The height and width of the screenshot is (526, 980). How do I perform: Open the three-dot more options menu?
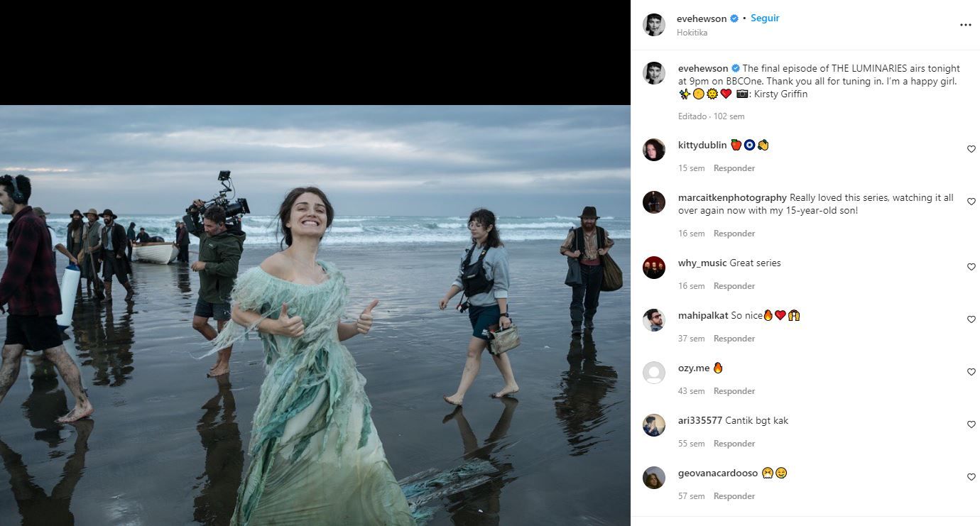pyautogui.click(x=965, y=25)
